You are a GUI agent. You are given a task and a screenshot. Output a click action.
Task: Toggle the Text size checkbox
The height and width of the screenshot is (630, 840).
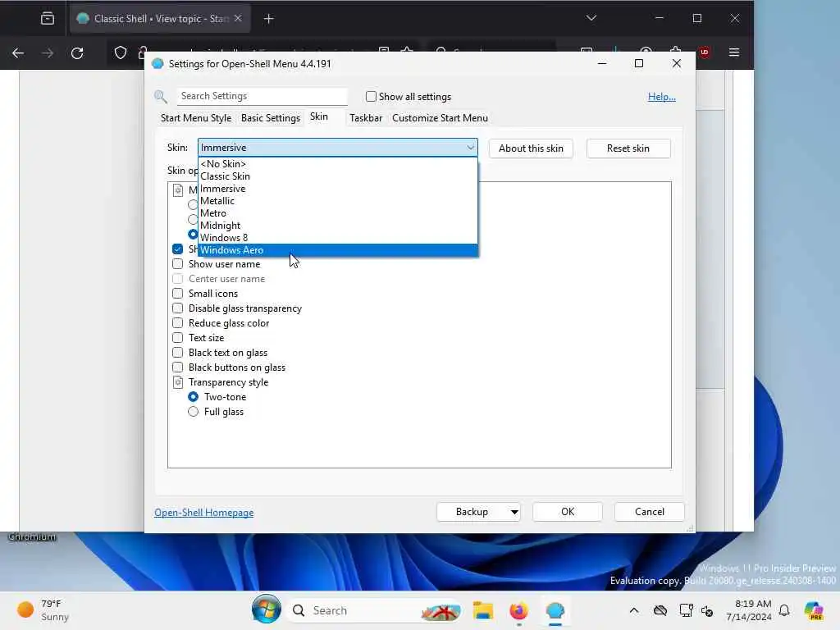178,337
